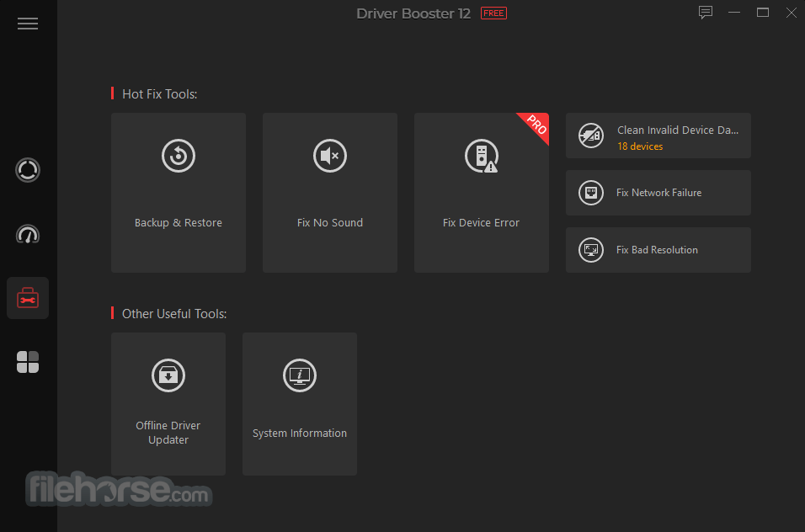
Task: Open the Boost speedometer section in sidebar
Action: 28,235
